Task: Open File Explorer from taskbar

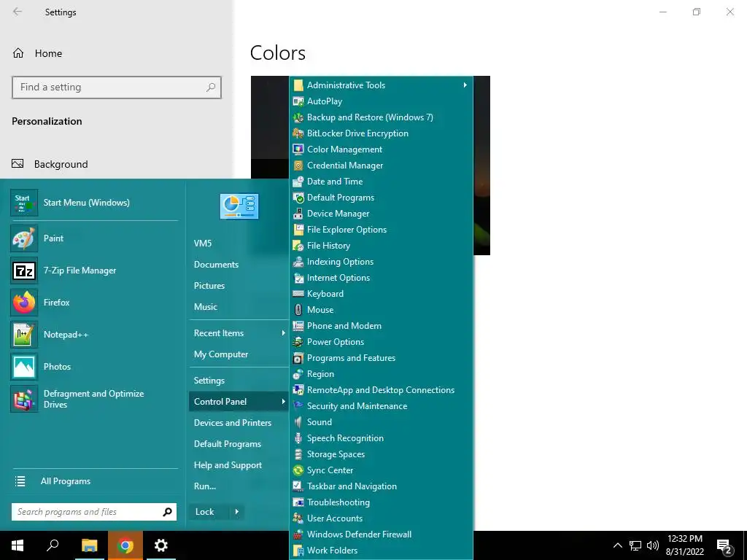Action: click(x=89, y=545)
